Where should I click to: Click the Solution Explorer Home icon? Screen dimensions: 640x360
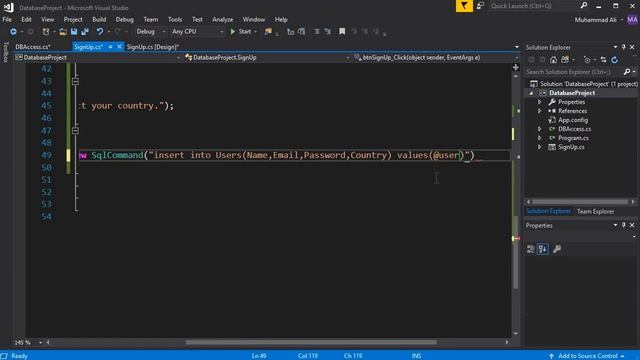click(x=553, y=60)
